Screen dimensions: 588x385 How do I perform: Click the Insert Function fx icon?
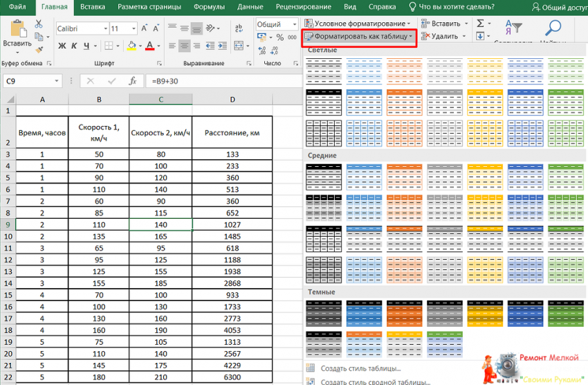click(x=133, y=81)
